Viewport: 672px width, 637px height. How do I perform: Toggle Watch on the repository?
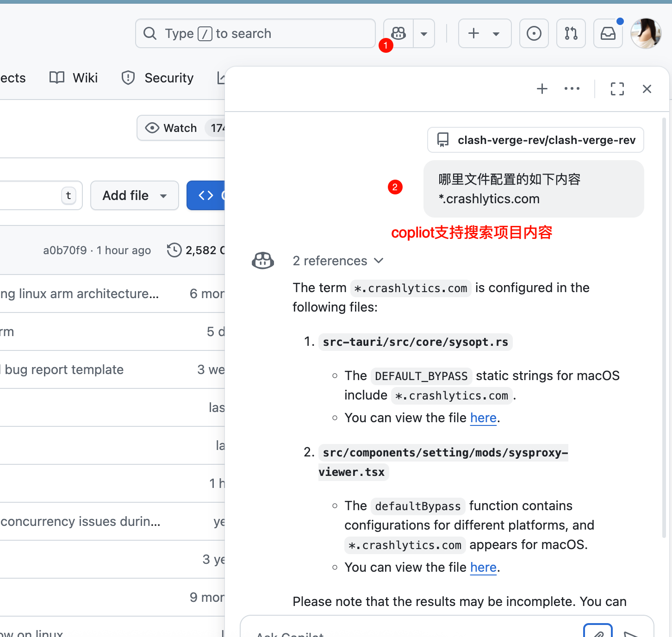click(171, 128)
